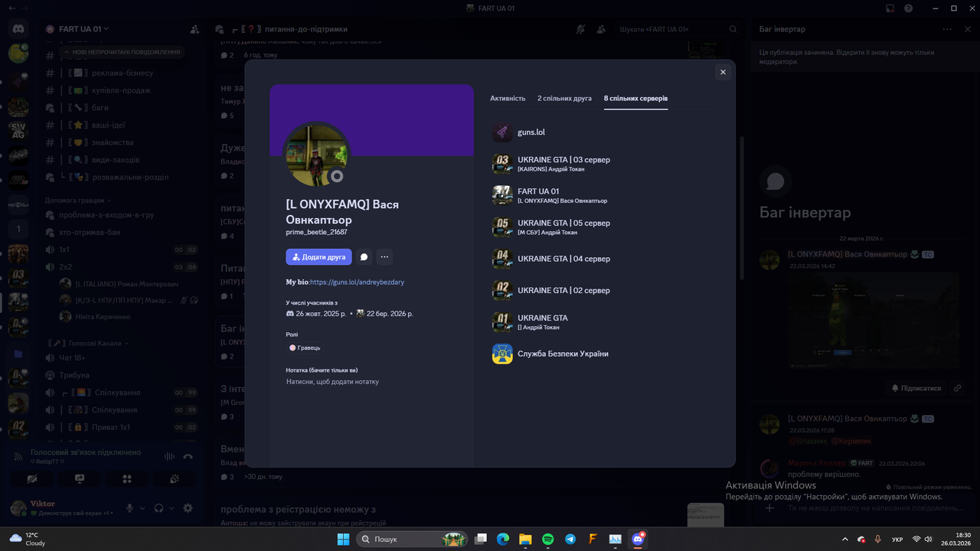The height and width of the screenshot is (551, 980).
Task: Disconnect from the voice call
Action: [x=188, y=457]
